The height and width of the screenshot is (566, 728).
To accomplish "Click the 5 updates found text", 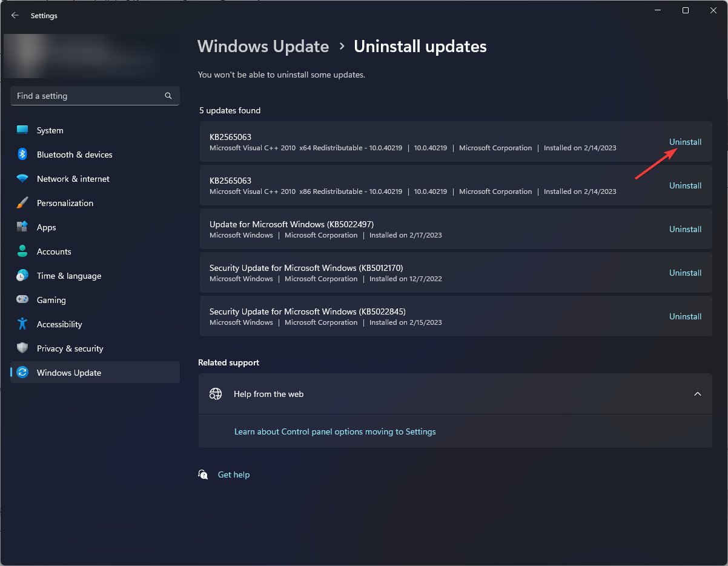I will [x=230, y=110].
